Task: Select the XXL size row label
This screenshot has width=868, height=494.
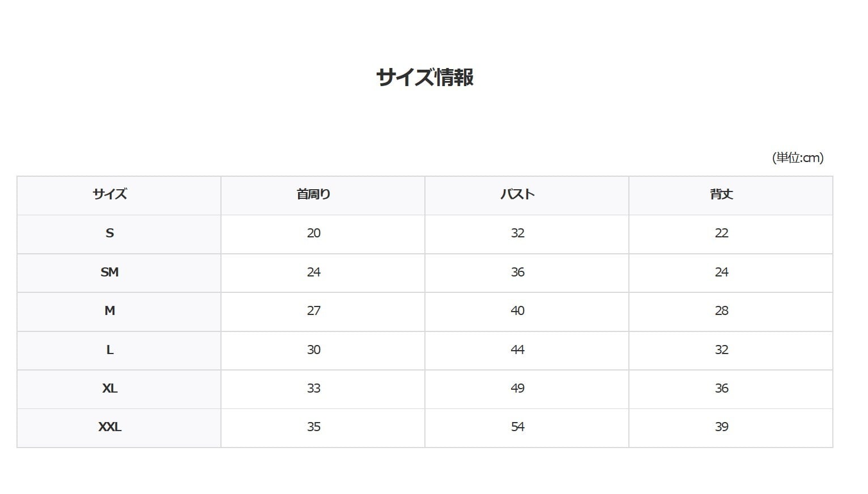Action: pyautogui.click(x=110, y=427)
